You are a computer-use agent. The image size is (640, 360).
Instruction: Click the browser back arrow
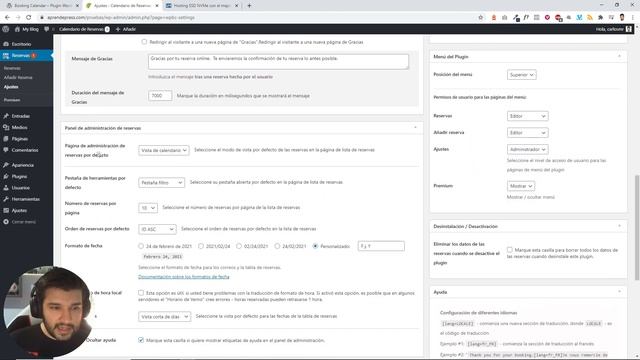[7, 18]
